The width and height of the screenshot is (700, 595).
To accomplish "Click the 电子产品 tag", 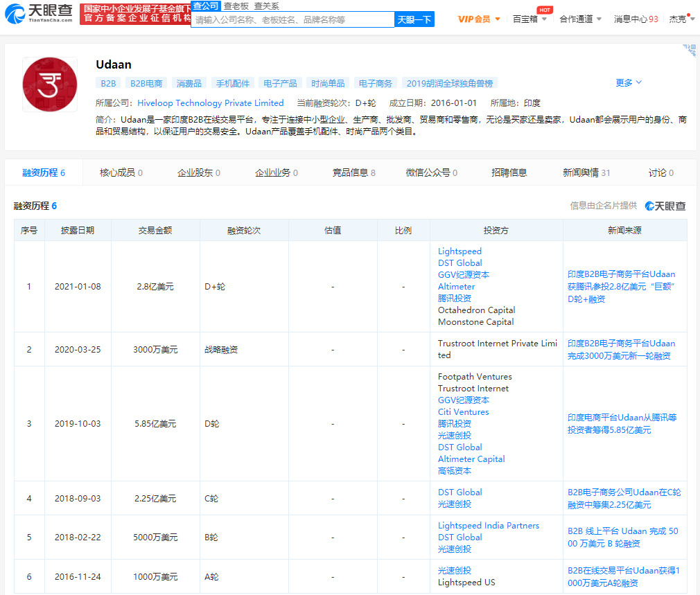I will click(x=280, y=83).
